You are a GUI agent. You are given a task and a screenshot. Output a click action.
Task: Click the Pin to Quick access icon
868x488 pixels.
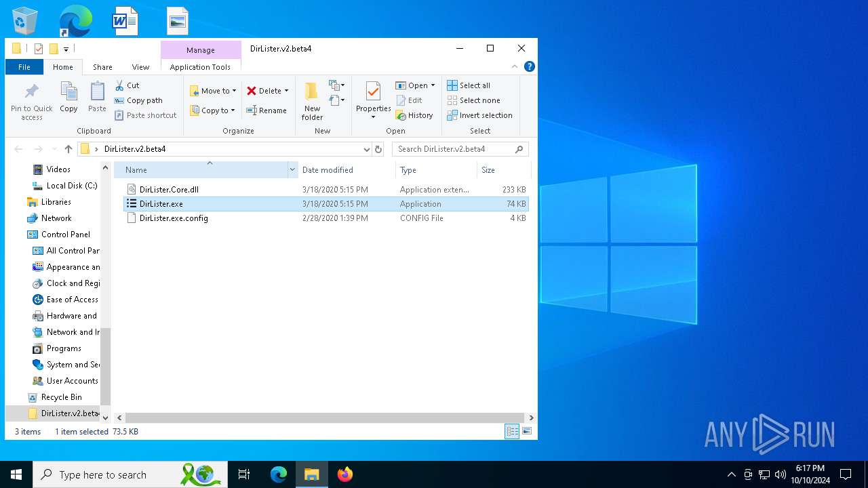click(x=31, y=102)
